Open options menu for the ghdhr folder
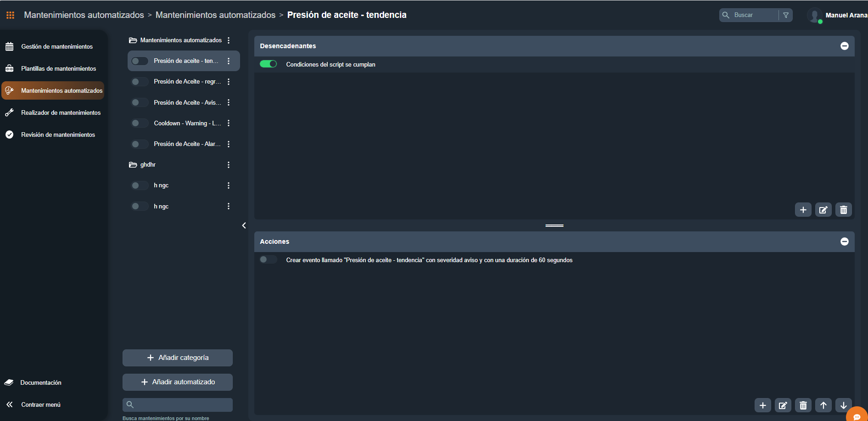868x421 pixels. 229,165
